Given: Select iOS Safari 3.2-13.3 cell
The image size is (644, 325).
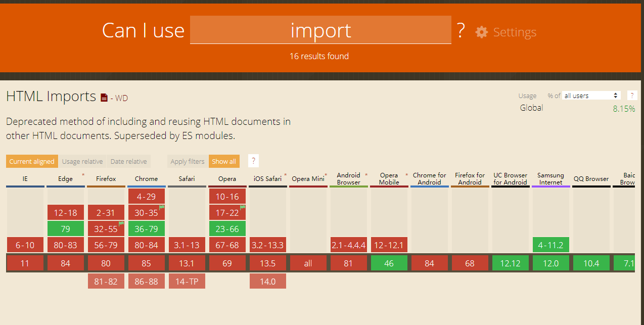Looking at the screenshot, I should point(268,245).
